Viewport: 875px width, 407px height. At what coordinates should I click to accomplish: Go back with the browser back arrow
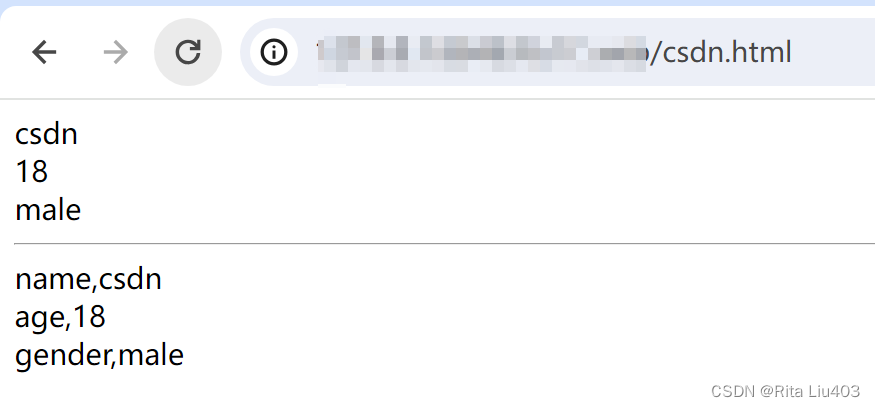pyautogui.click(x=44, y=52)
